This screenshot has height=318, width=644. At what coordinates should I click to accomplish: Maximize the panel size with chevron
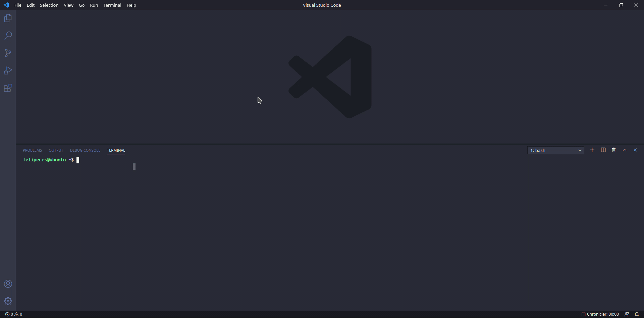625,150
